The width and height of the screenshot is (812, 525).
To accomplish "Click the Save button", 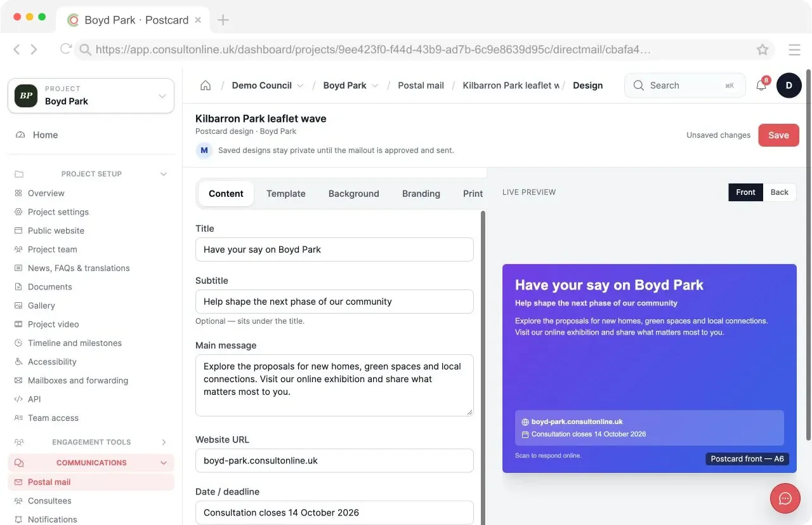I will click(778, 135).
